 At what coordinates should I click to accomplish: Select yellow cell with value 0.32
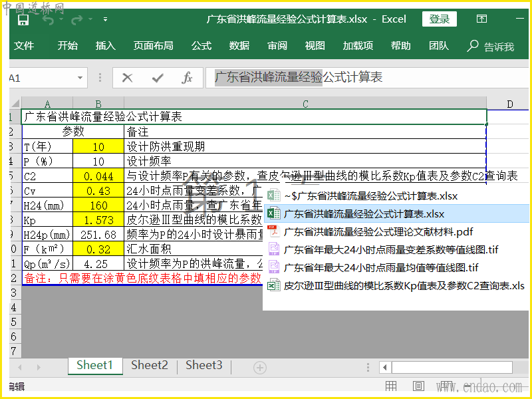click(x=98, y=249)
